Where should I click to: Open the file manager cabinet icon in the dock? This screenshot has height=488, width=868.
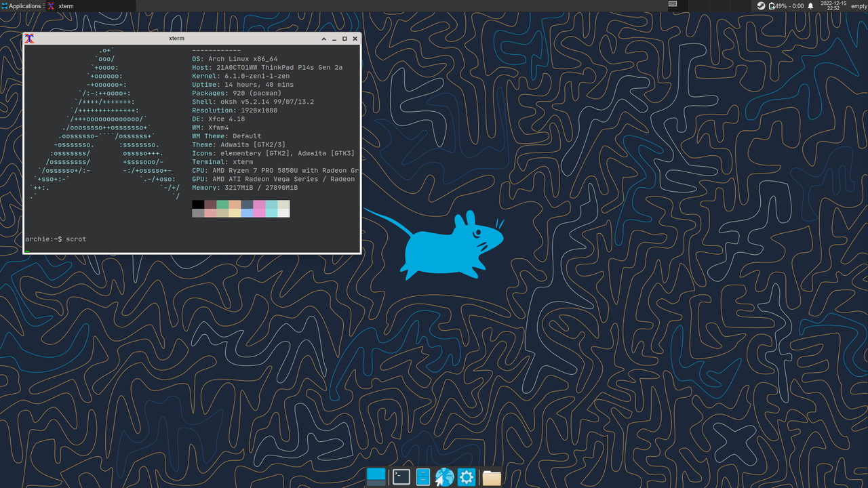pos(423,477)
